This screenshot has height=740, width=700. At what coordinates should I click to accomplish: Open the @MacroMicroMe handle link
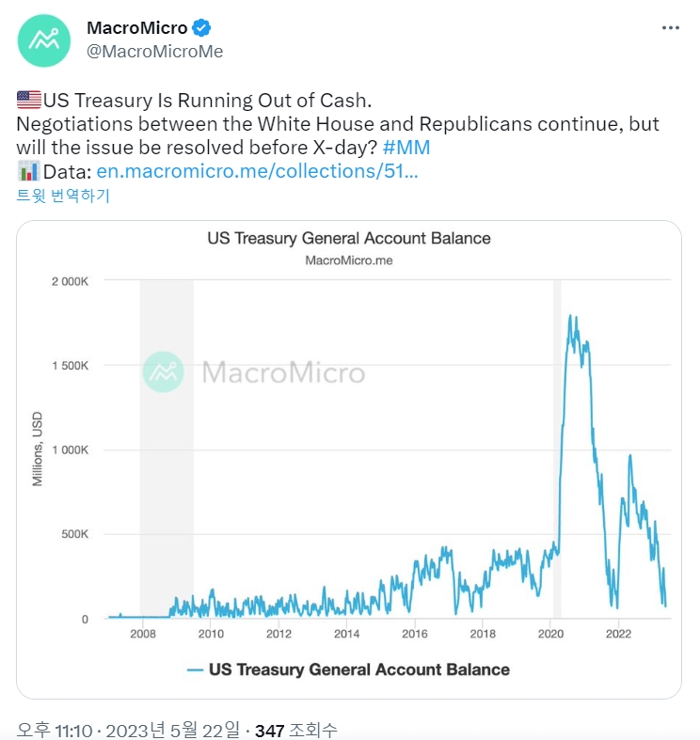155,51
